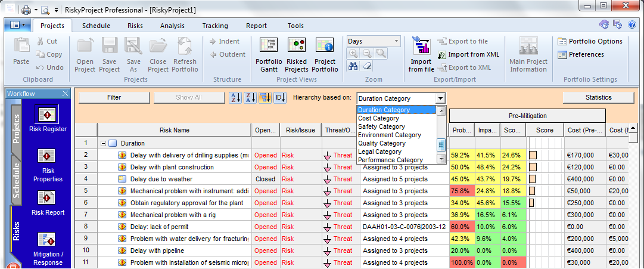Open Portfolio Options

[590, 41]
